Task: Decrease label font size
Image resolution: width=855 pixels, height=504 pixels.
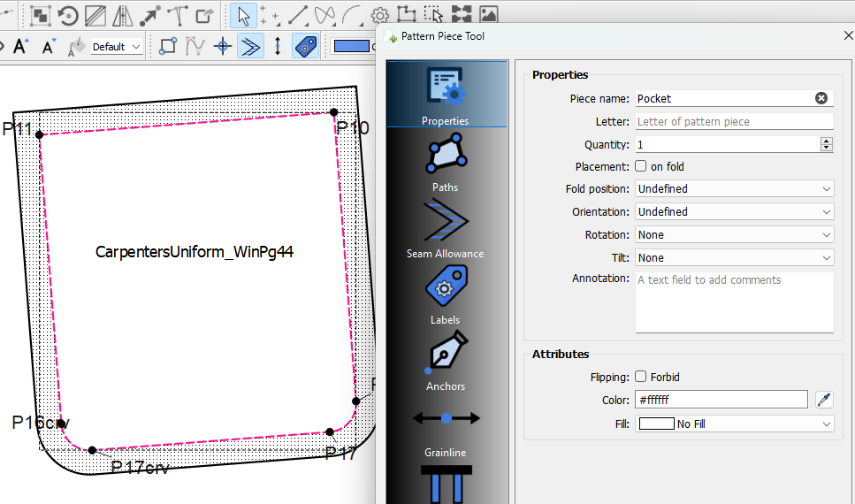Action: pos(50,47)
